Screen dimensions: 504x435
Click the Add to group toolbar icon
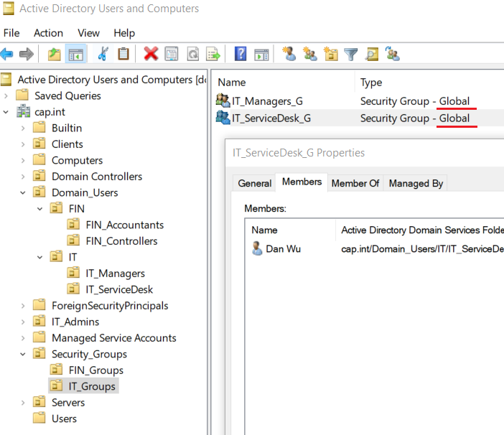(393, 54)
